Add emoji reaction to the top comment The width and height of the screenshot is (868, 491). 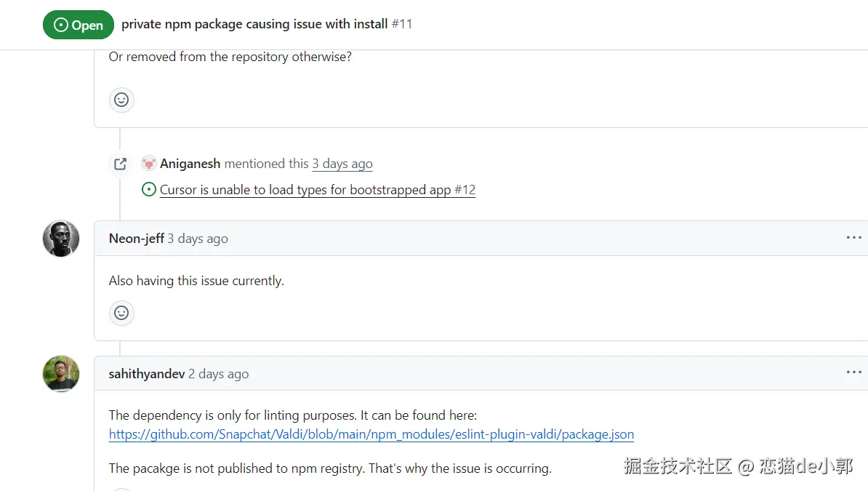[121, 100]
